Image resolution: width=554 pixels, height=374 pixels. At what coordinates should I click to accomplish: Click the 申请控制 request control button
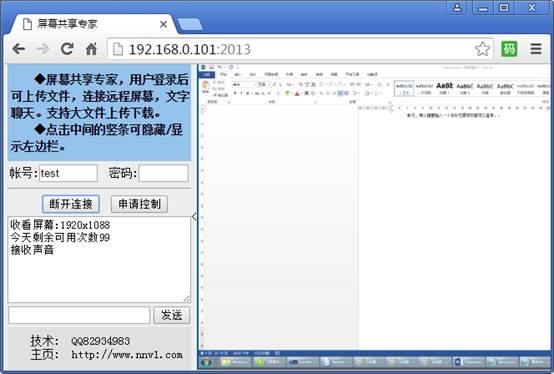point(139,204)
